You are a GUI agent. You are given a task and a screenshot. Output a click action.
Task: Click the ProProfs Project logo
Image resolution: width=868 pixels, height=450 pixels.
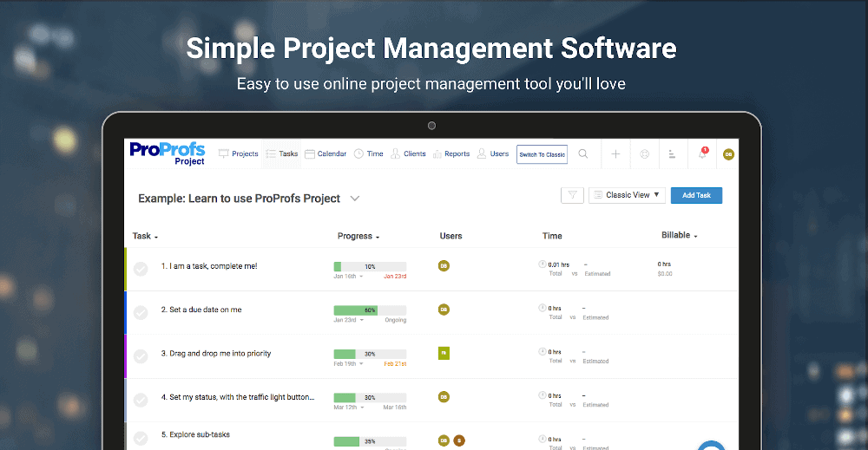[168, 153]
